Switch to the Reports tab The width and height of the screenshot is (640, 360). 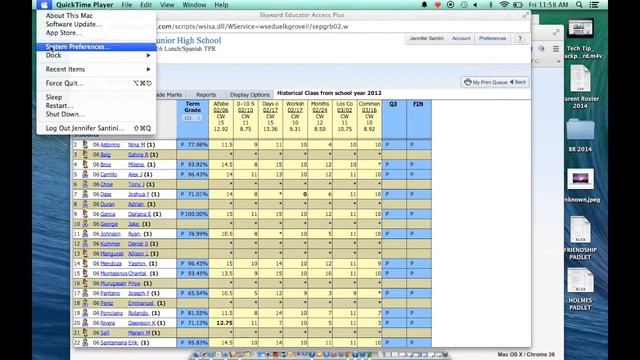coord(206,95)
